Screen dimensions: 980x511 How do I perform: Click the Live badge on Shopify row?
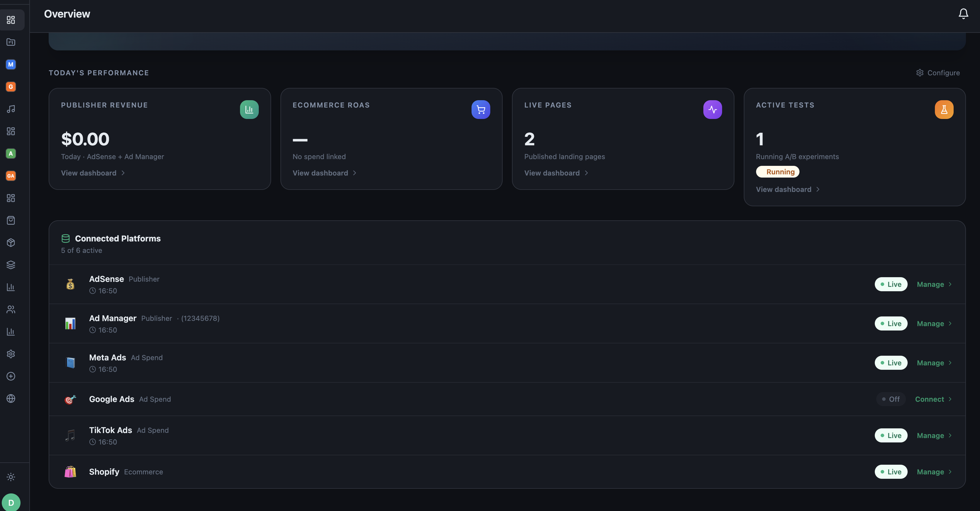coord(891,472)
